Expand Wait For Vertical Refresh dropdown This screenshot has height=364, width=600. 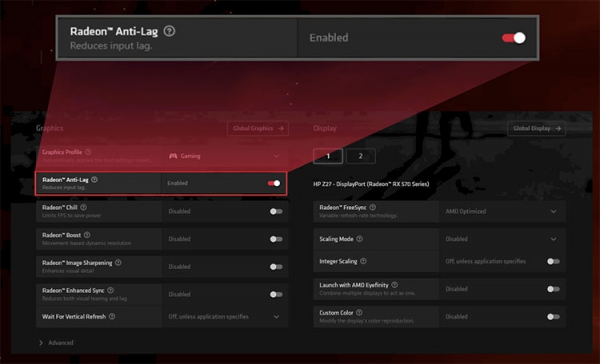[225, 317]
